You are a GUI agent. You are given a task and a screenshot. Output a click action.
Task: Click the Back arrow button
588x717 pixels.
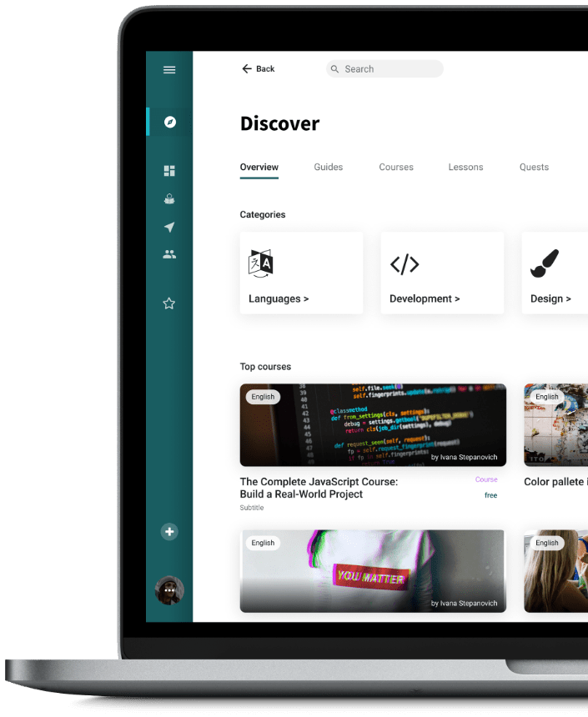pos(258,68)
